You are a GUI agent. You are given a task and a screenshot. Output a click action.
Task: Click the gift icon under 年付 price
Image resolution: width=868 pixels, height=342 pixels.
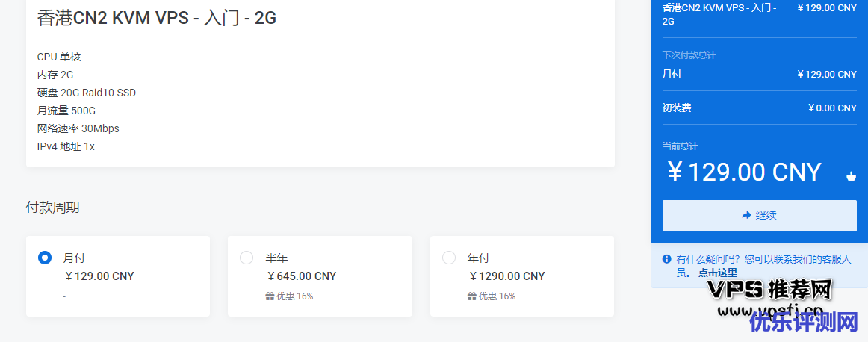(x=472, y=296)
